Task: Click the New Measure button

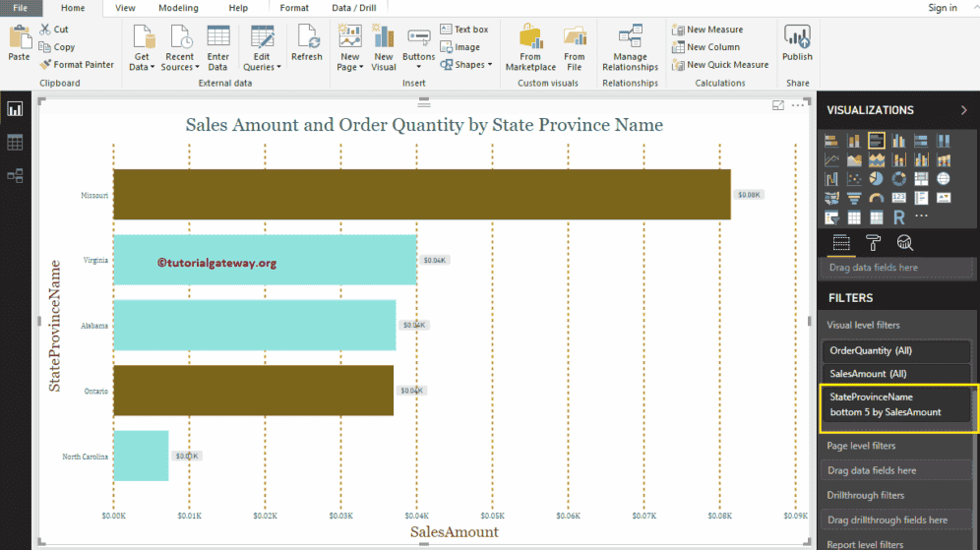Action: click(x=706, y=30)
